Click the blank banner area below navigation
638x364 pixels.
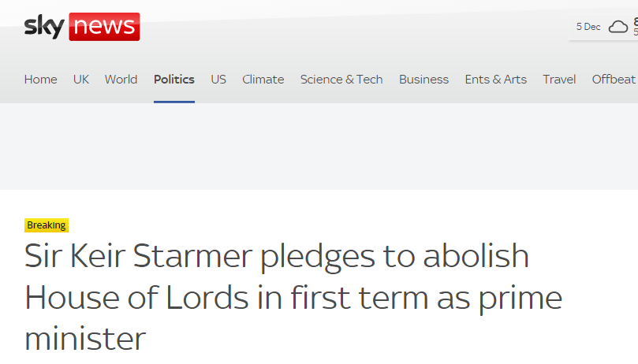319,147
